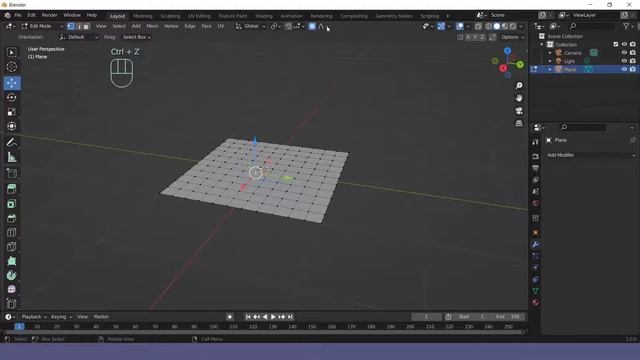640x360 pixels.
Task: Hide Plane in viewport via eye icon
Action: coord(624,69)
